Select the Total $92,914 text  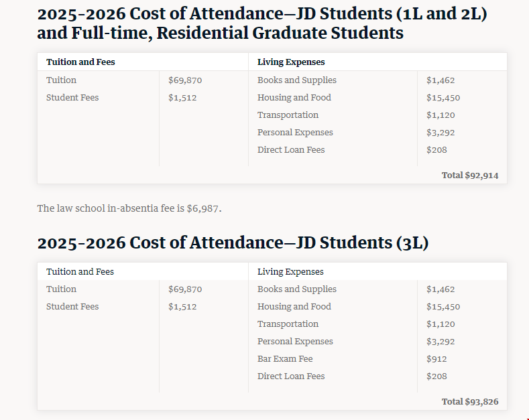[469, 176]
